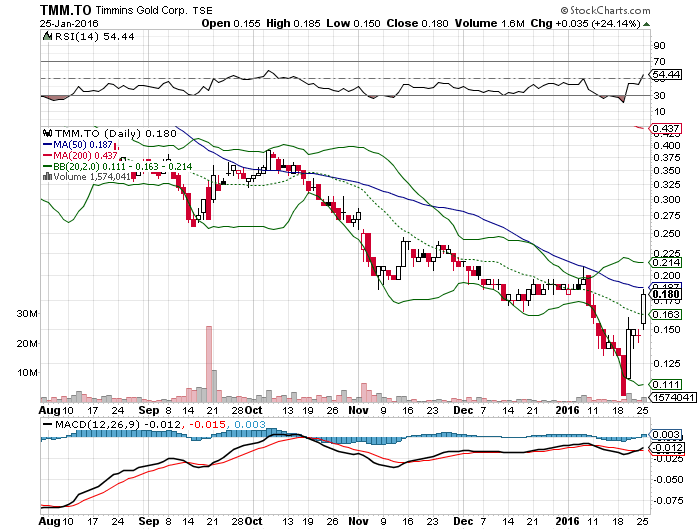Click the 20M volume axis label
Viewport: 700px width, 530px height.
pos(27,343)
